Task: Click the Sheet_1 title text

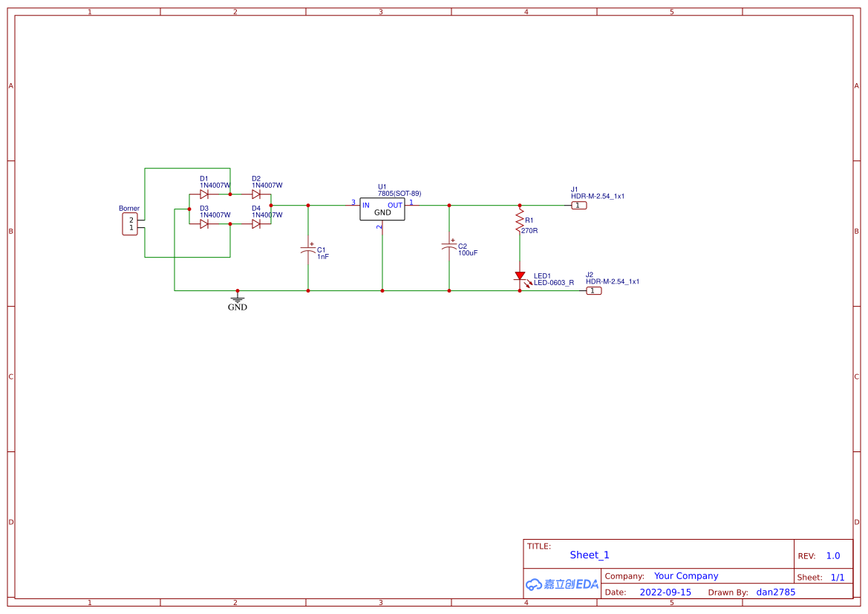Action: click(x=590, y=555)
